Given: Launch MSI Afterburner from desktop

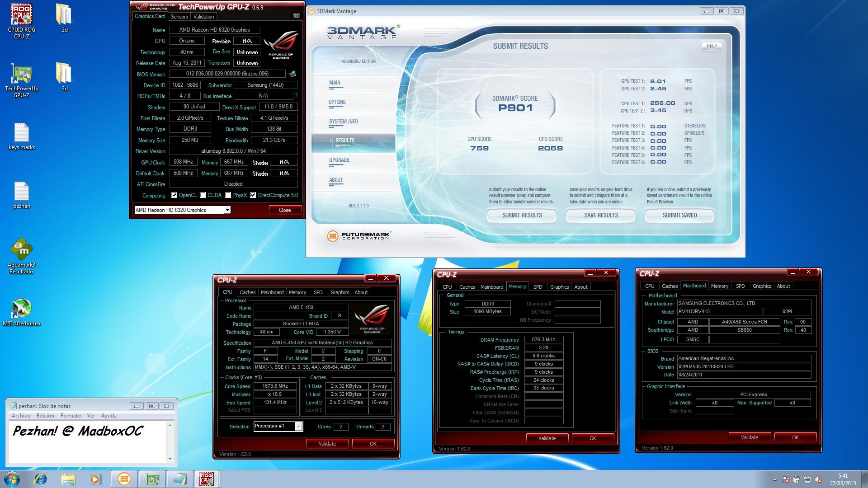Looking at the screenshot, I should pyautogui.click(x=21, y=313).
